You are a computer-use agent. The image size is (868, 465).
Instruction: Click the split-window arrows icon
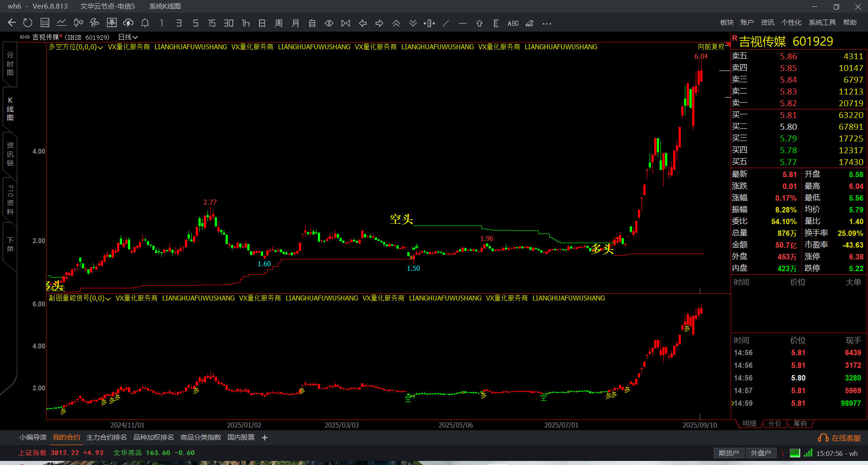tap(429, 23)
